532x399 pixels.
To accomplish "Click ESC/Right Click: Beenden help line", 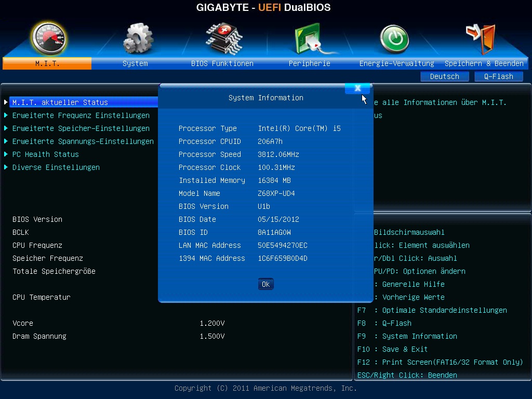I will point(407,375).
